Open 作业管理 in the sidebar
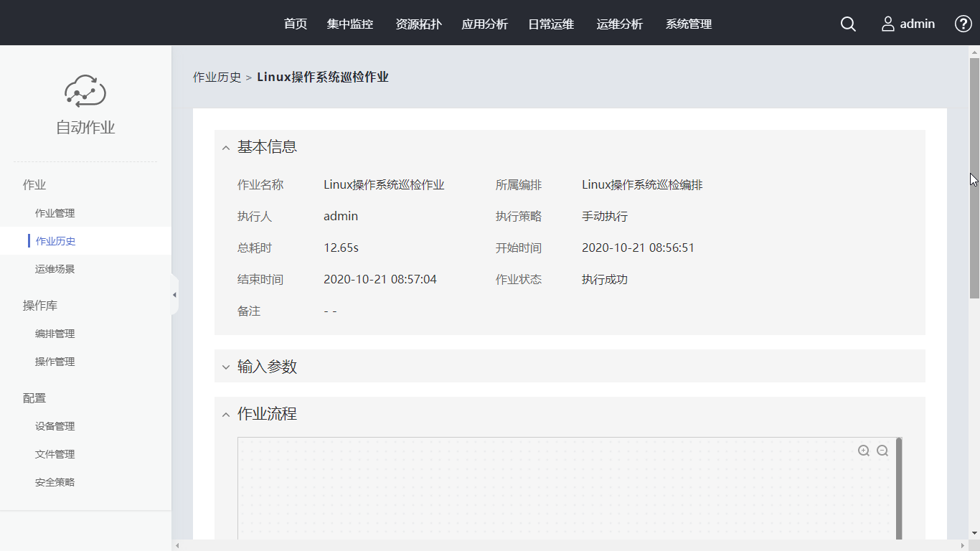The height and width of the screenshot is (551, 980). (55, 213)
